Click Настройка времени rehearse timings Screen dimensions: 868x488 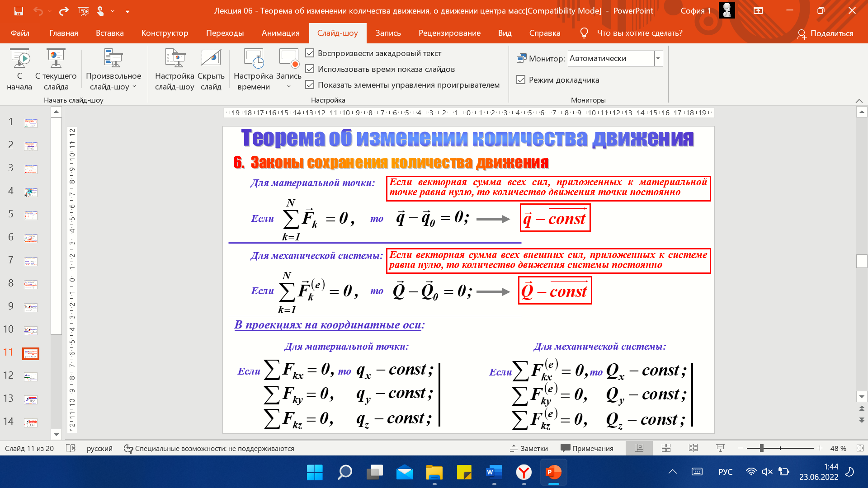click(x=254, y=70)
